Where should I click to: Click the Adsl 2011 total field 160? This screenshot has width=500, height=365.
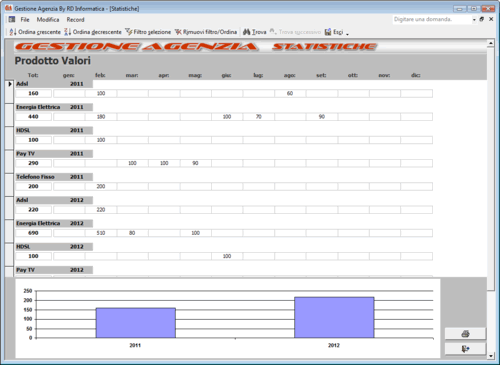pyautogui.click(x=33, y=93)
